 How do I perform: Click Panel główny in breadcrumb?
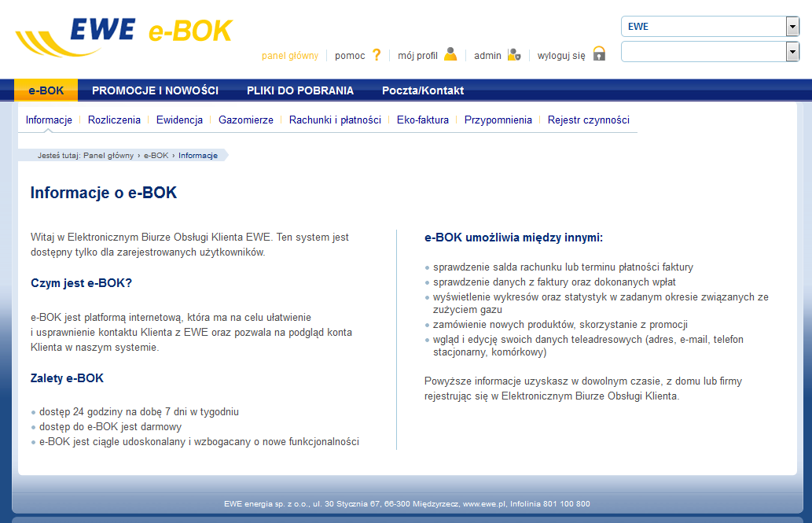(x=108, y=156)
